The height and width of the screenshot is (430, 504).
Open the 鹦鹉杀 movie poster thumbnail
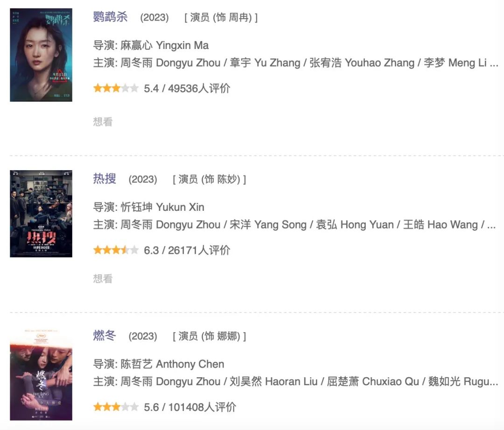point(41,55)
